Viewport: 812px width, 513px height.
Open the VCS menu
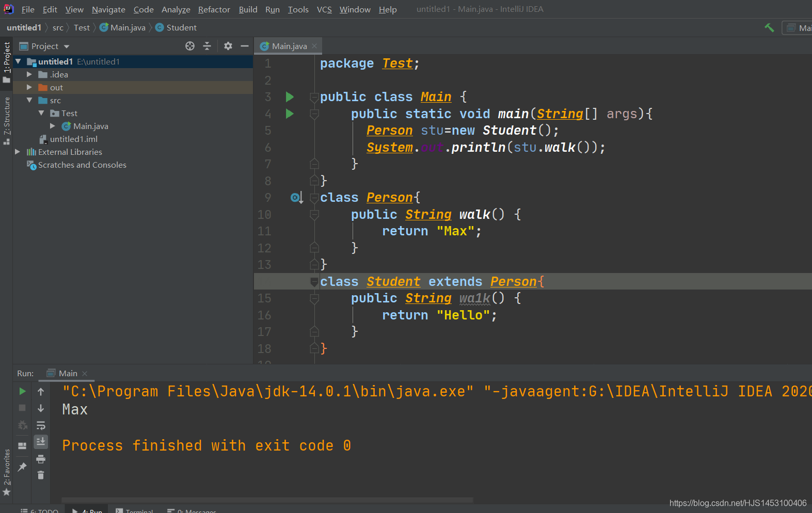click(324, 9)
